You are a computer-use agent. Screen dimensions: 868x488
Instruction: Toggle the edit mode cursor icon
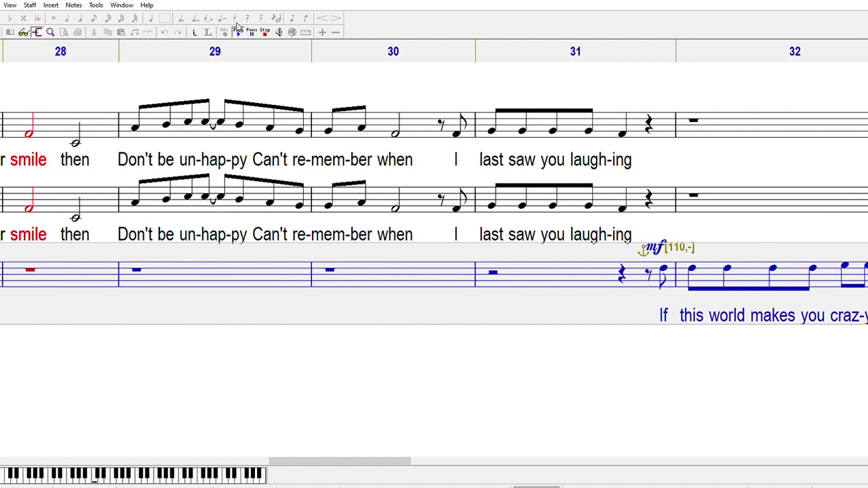(x=37, y=32)
